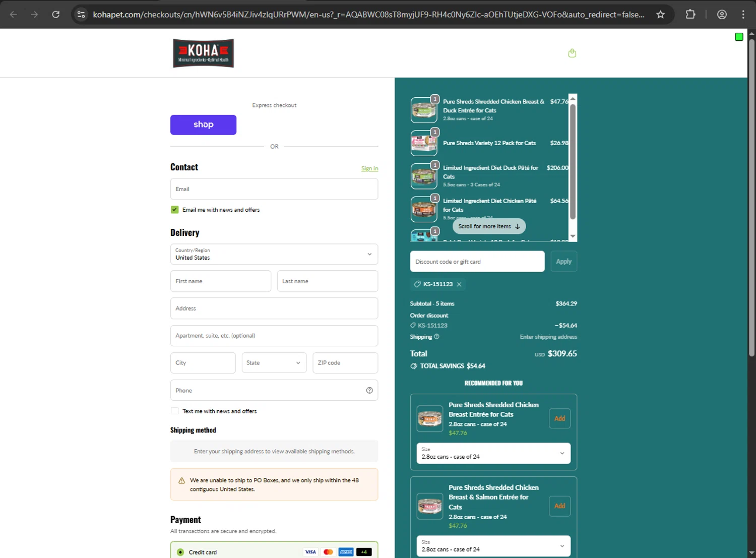756x558 pixels.
Task: Click the cart list scroll-up arrow
Action: tap(573, 99)
